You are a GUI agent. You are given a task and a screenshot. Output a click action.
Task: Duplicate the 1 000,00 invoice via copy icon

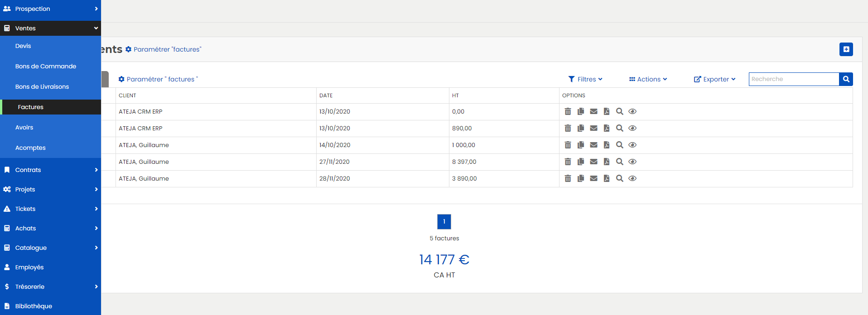pyautogui.click(x=581, y=145)
